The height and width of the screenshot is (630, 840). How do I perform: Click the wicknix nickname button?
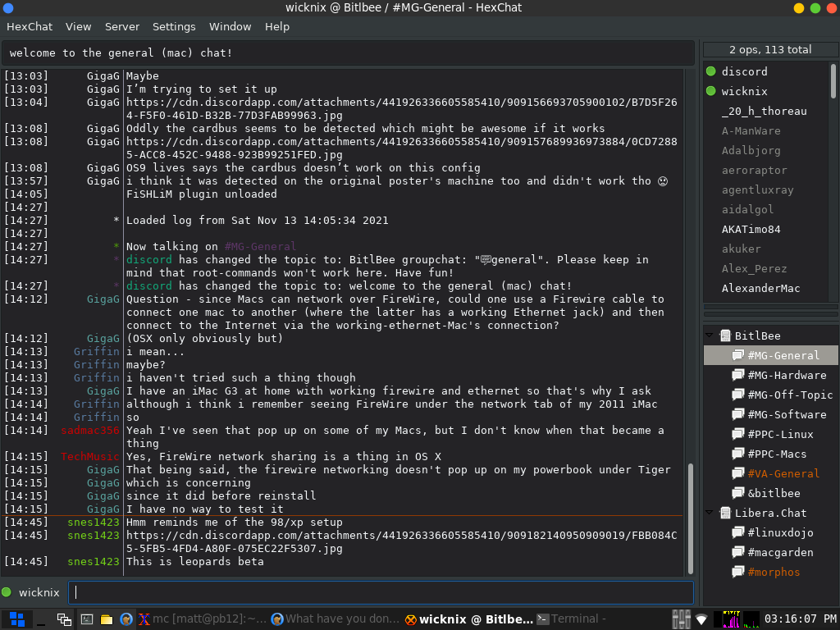coord(39,592)
